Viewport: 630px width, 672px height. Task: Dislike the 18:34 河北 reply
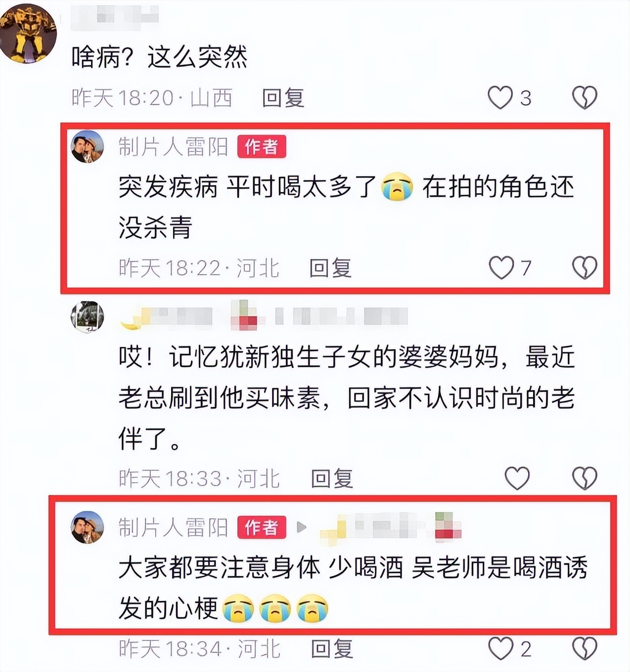[x=585, y=648]
